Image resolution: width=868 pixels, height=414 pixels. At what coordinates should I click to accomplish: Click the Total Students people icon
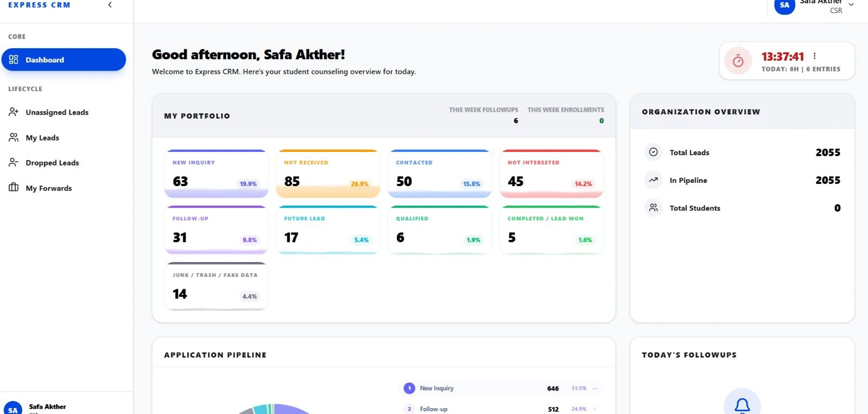[x=653, y=207]
